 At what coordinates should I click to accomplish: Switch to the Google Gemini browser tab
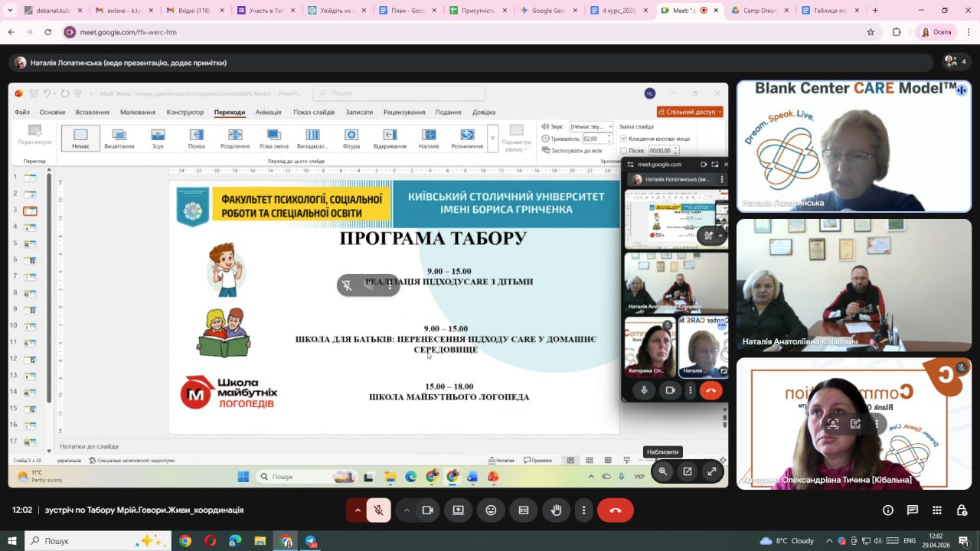[545, 11]
